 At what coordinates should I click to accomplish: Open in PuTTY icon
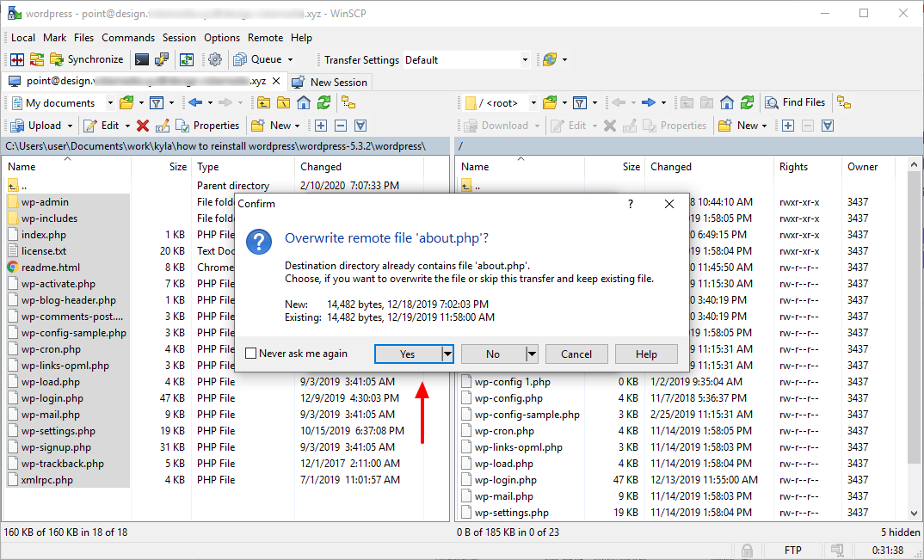pos(162,59)
